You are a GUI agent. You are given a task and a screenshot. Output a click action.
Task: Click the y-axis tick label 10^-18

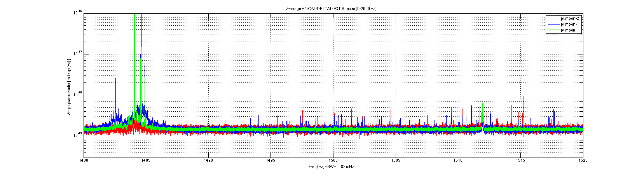click(x=77, y=94)
